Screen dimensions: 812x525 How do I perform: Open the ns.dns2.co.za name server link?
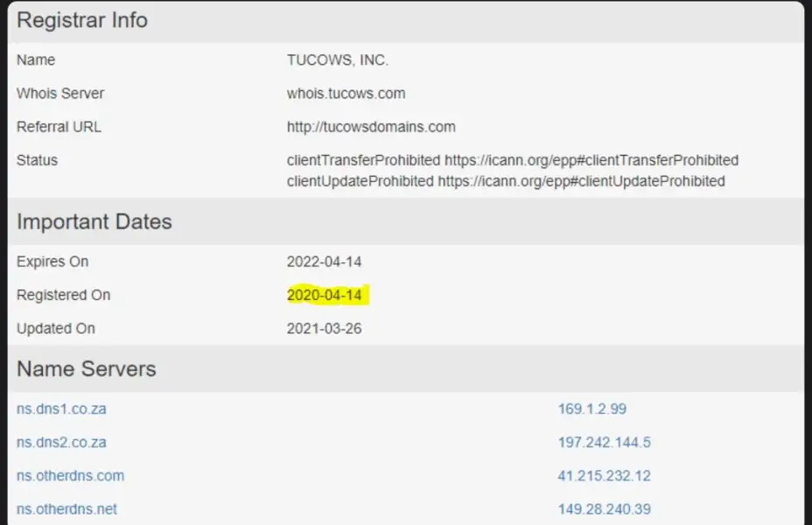[61, 442]
